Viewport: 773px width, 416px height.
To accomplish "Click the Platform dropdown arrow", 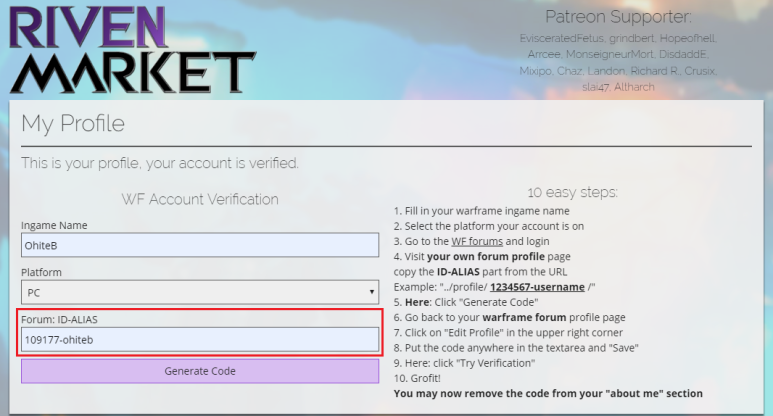I will tap(372, 293).
